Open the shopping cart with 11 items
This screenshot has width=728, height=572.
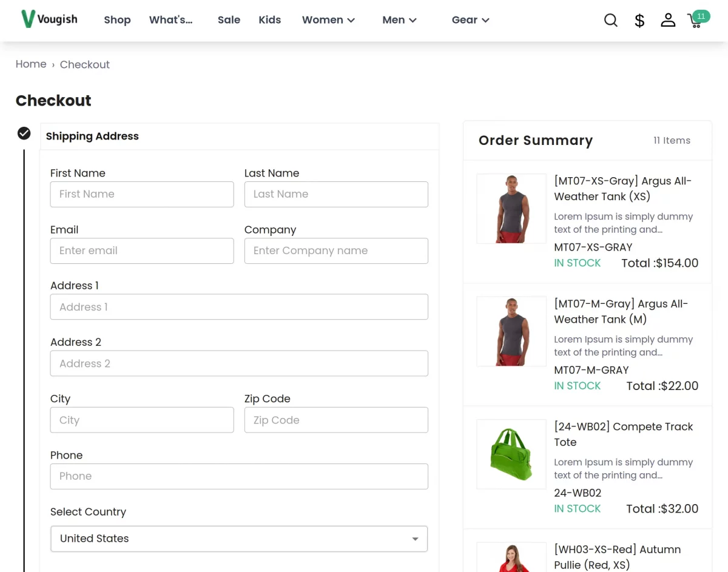[x=697, y=19]
